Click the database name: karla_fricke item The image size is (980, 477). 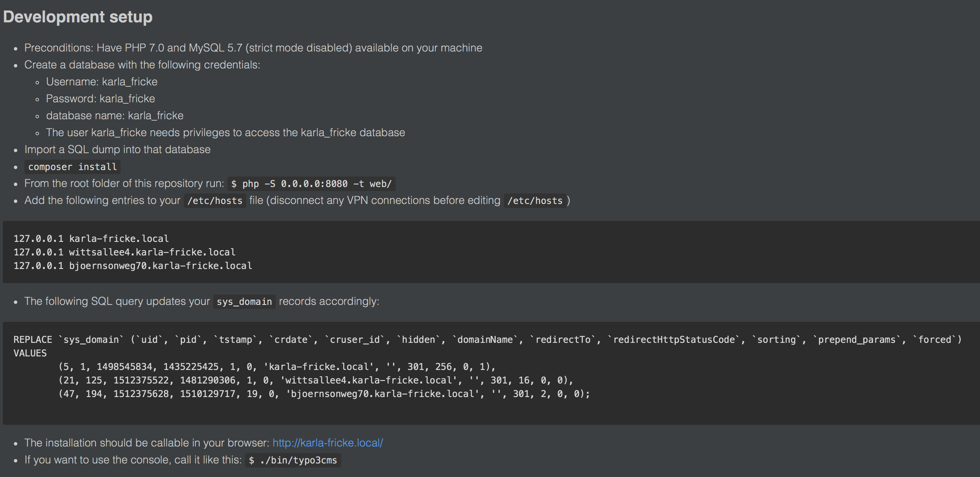[115, 116]
